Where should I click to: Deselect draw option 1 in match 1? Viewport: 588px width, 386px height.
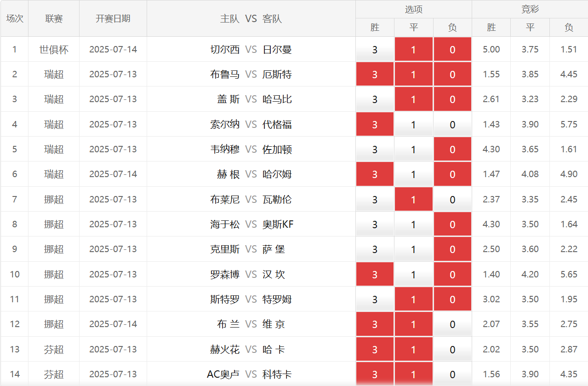pyautogui.click(x=413, y=49)
